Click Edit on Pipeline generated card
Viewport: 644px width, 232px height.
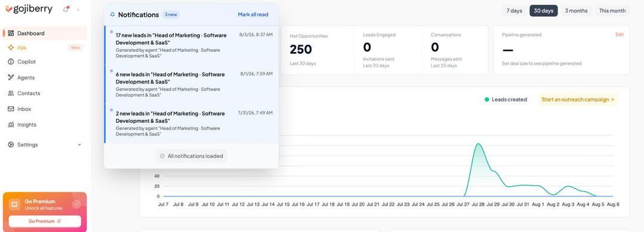(620, 35)
